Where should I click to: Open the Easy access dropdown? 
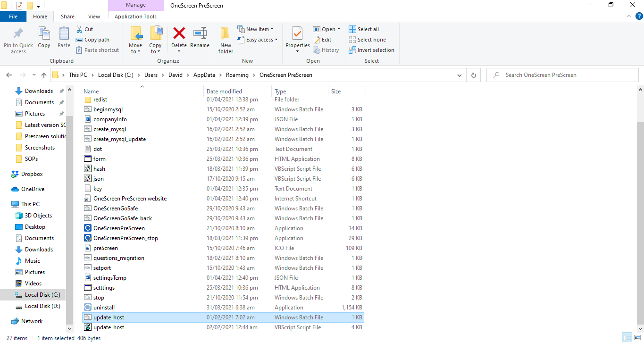258,40
